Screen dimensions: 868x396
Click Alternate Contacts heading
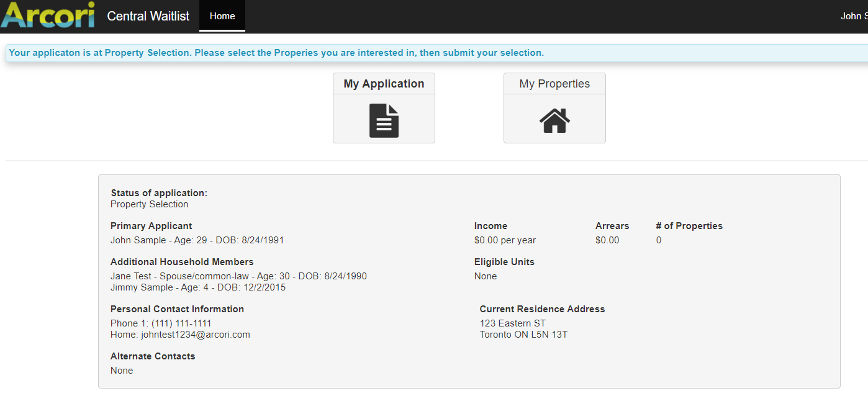pos(153,356)
